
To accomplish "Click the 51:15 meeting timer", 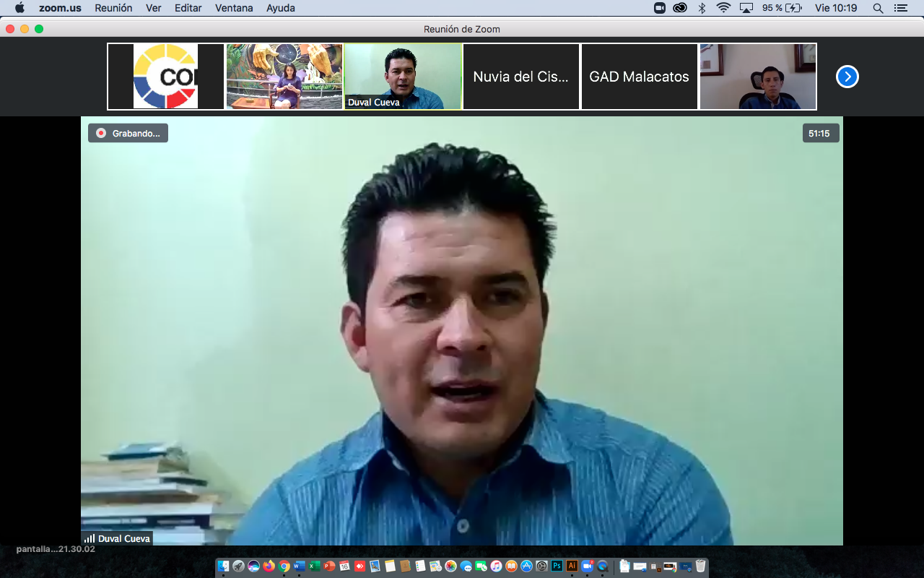I will point(820,133).
